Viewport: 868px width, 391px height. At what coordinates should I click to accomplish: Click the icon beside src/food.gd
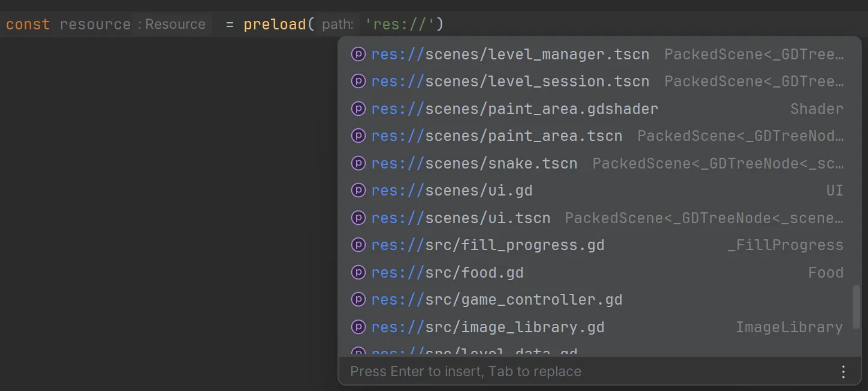[x=358, y=272]
